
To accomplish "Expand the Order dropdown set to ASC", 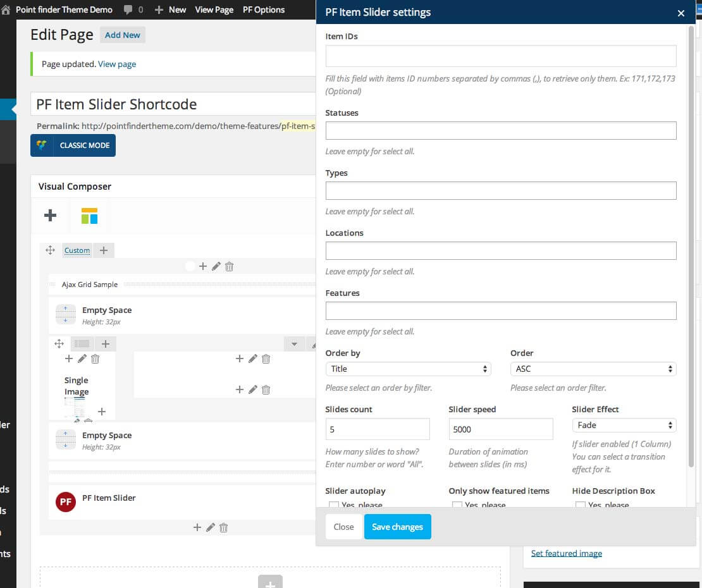I will (593, 369).
